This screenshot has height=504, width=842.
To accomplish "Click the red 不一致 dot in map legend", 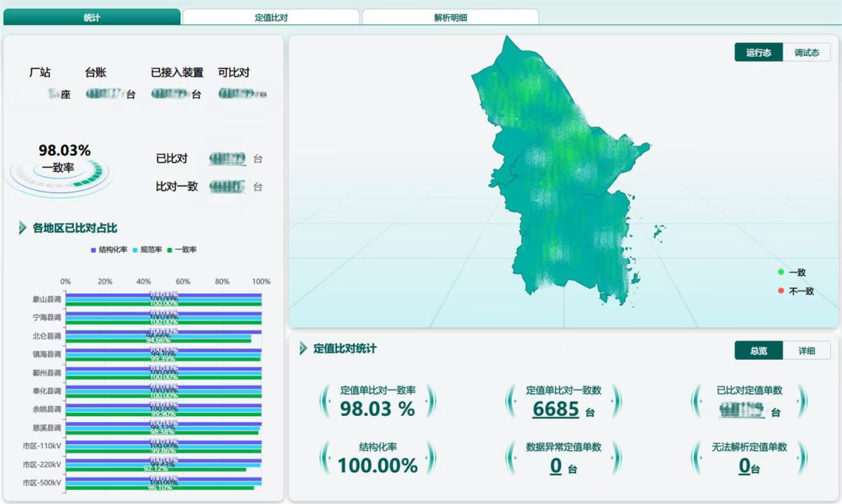I will 780,291.
